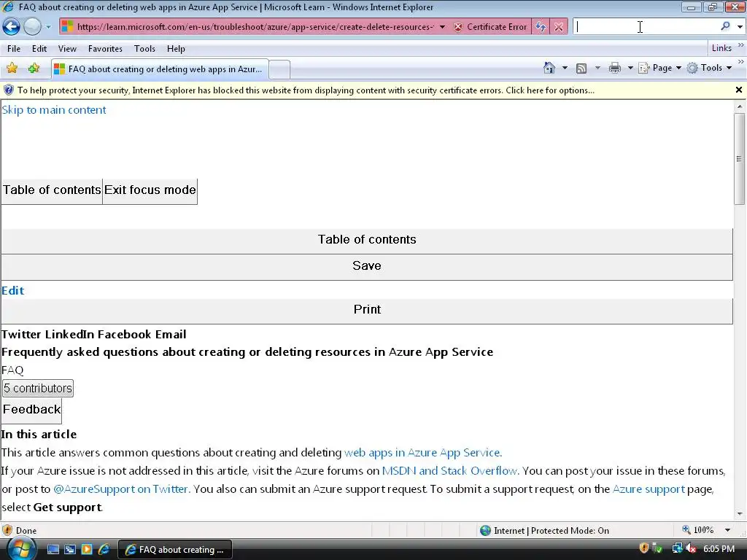Click the 100% zoom level button
Viewport: 747px width, 560px height.
pyautogui.click(x=698, y=530)
